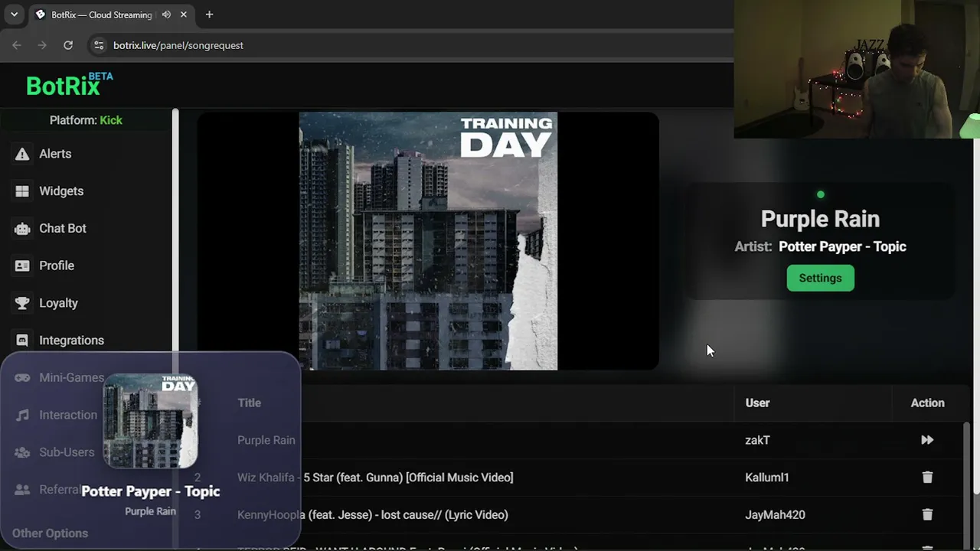The height and width of the screenshot is (551, 980).
Task: Mute the BotRix tab audio
Action: point(166,15)
